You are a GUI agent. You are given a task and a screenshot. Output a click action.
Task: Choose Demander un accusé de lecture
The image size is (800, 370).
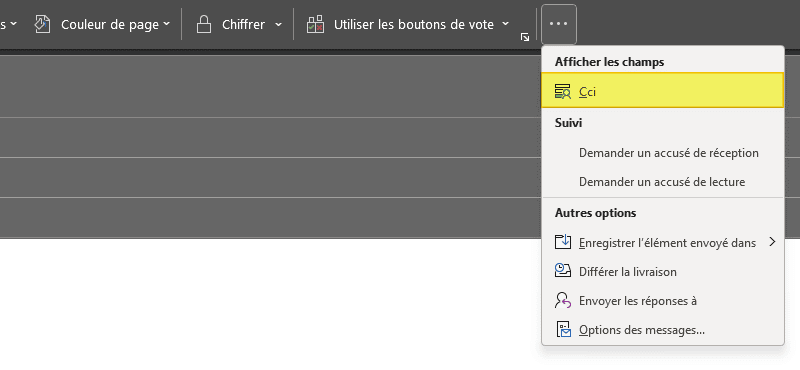[662, 182]
